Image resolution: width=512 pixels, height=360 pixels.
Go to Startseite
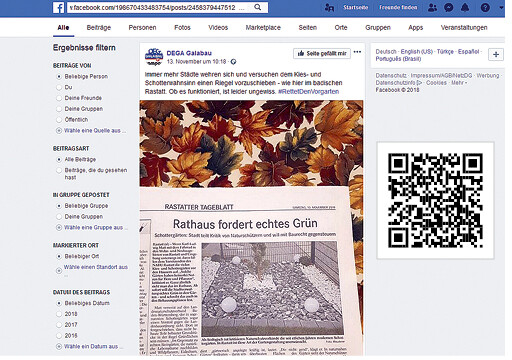356,7
